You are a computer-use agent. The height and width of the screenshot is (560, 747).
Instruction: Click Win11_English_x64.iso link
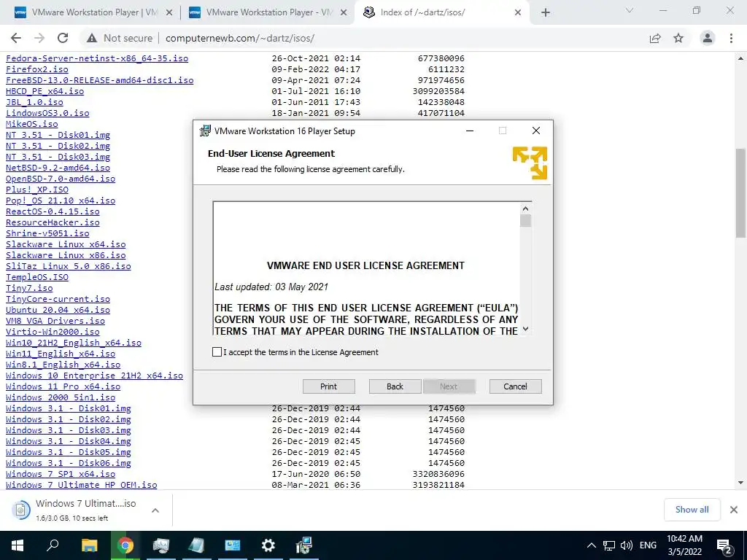coord(61,354)
